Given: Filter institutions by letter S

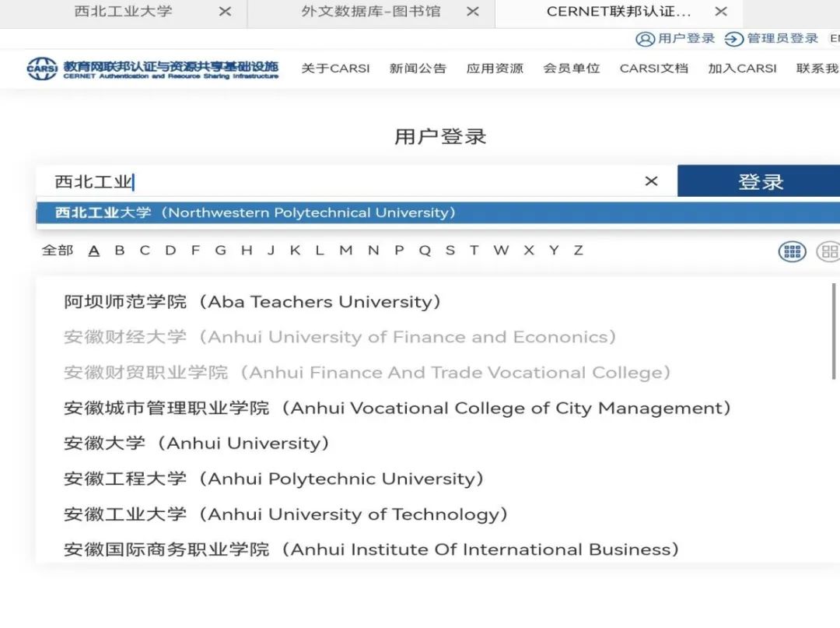Looking at the screenshot, I should click(450, 251).
